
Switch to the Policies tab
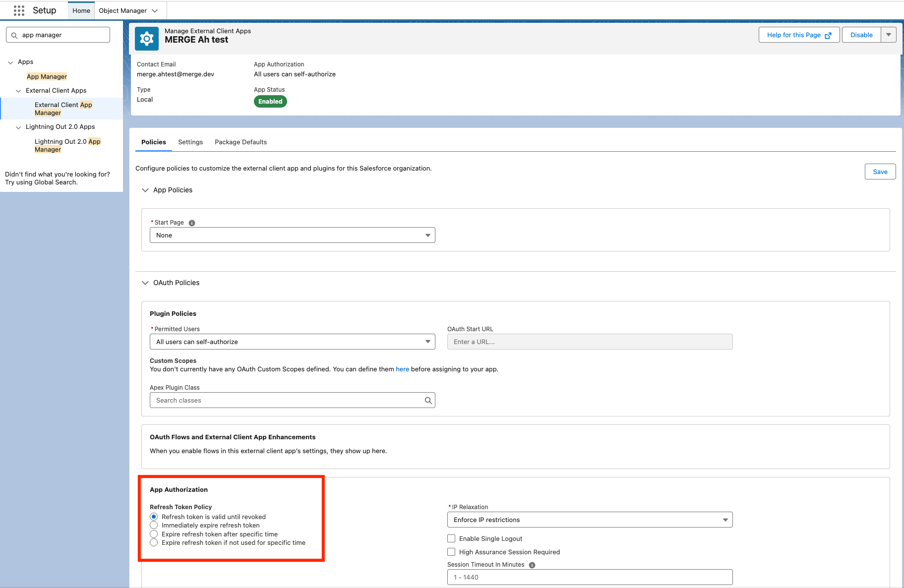[154, 142]
